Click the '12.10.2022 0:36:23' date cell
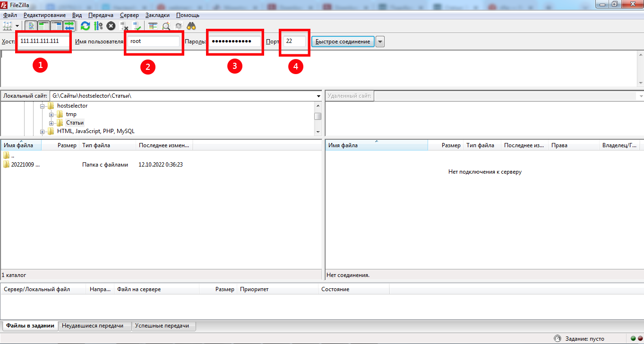 click(x=161, y=165)
